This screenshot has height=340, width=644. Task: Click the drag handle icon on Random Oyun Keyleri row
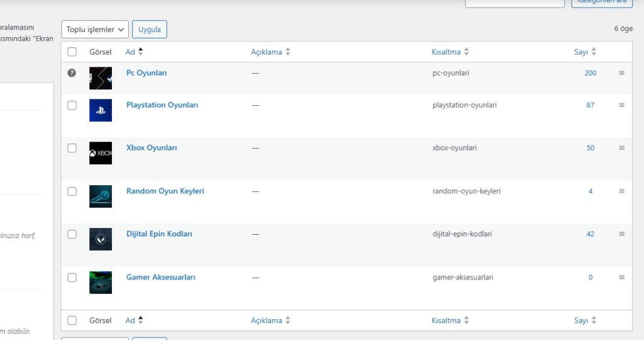point(621,191)
